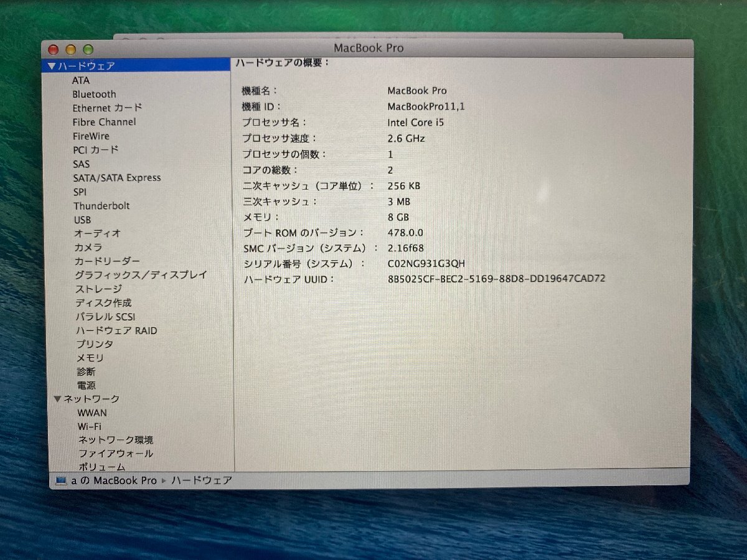Click the hardware UUID value
Image resolution: width=747 pixels, height=560 pixels.
click(496, 279)
